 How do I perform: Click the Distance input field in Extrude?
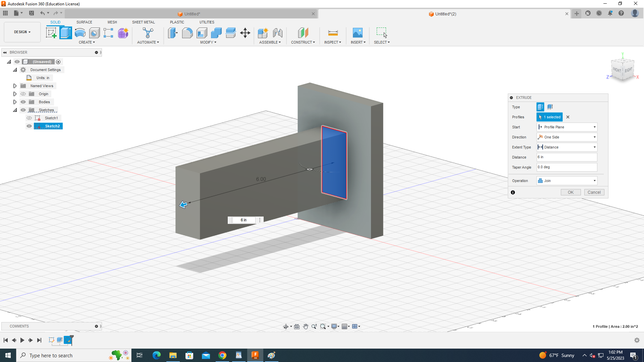click(567, 157)
